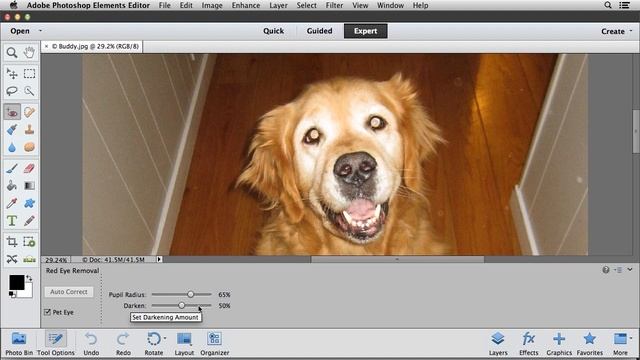Toggle the Tool Options panel

click(x=56, y=344)
